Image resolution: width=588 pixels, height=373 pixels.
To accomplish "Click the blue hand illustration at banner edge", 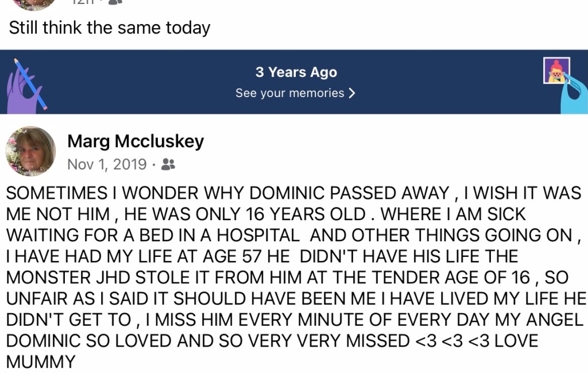I will point(575,94).
